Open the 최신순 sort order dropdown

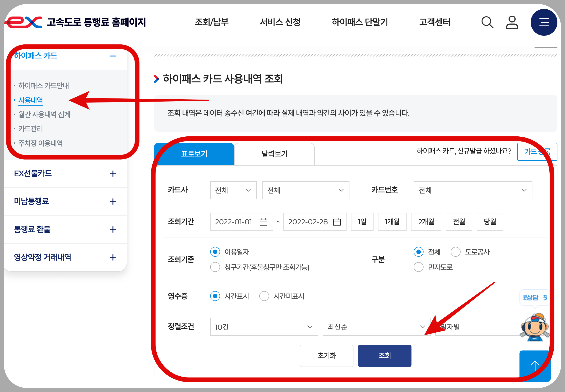coord(376,327)
